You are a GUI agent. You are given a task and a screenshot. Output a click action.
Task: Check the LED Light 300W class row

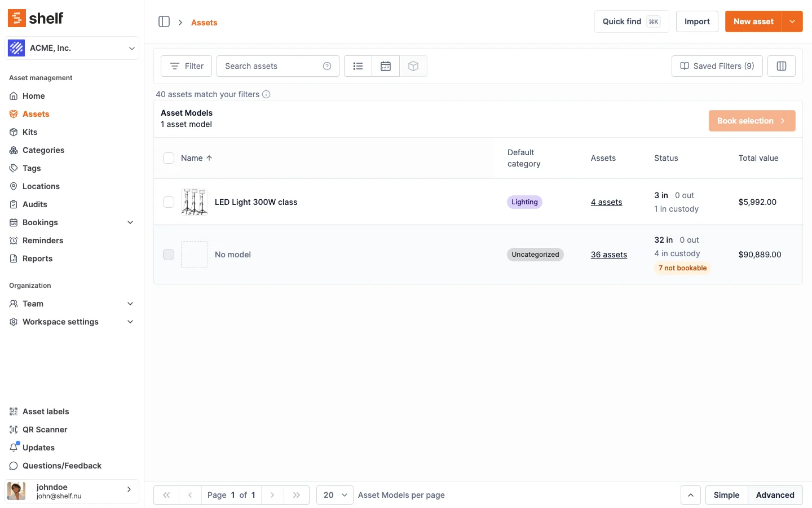(x=169, y=202)
